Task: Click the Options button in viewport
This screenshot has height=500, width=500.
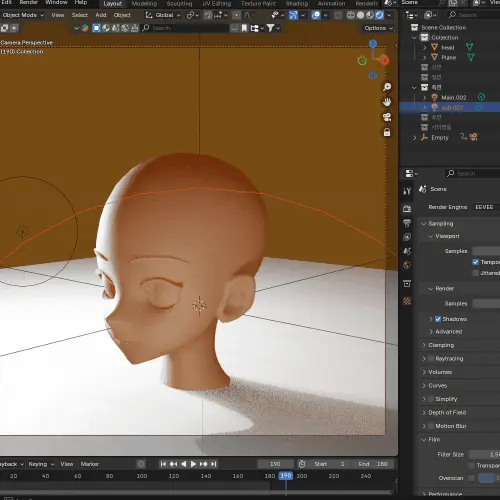Action: pyautogui.click(x=378, y=28)
